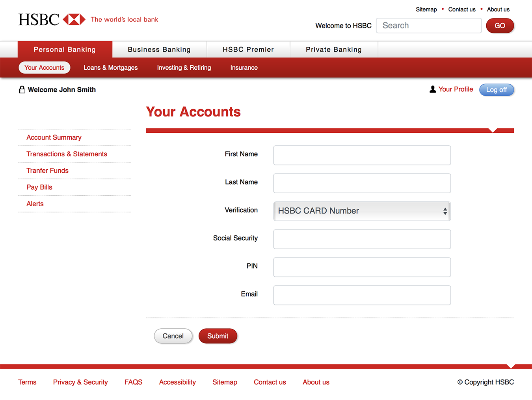Open Transactions & Statements sidebar link
This screenshot has width=532, height=400.
[67, 154]
